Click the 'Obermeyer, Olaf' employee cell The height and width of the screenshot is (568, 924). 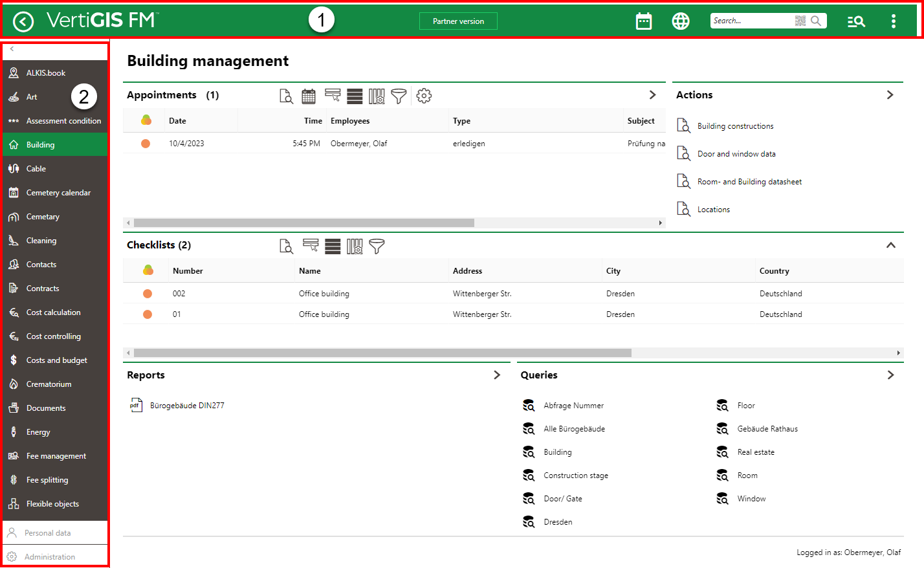359,144
